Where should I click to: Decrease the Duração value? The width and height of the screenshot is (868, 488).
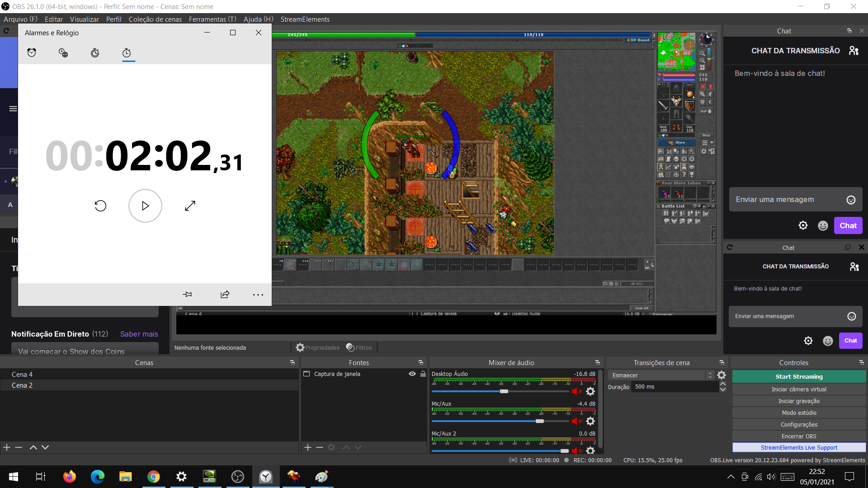click(x=722, y=389)
